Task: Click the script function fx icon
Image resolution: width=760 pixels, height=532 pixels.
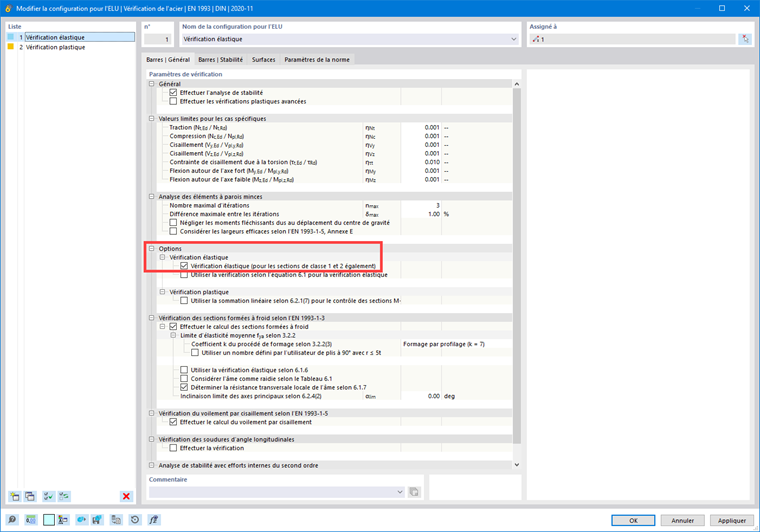Action: pos(153,520)
